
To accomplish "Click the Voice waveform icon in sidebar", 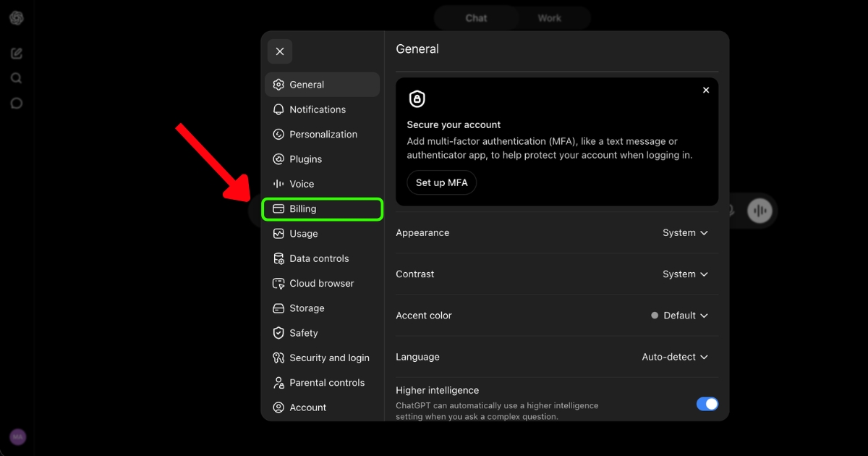I will [x=278, y=184].
